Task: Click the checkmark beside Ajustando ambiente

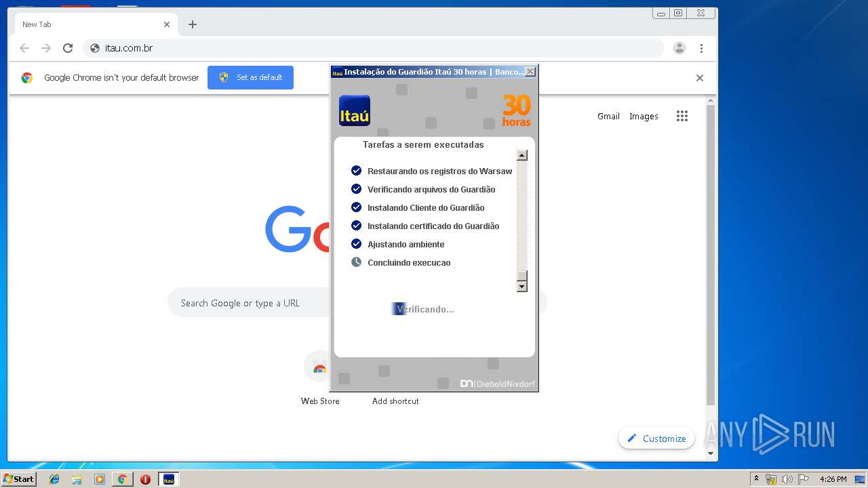Action: tap(356, 243)
